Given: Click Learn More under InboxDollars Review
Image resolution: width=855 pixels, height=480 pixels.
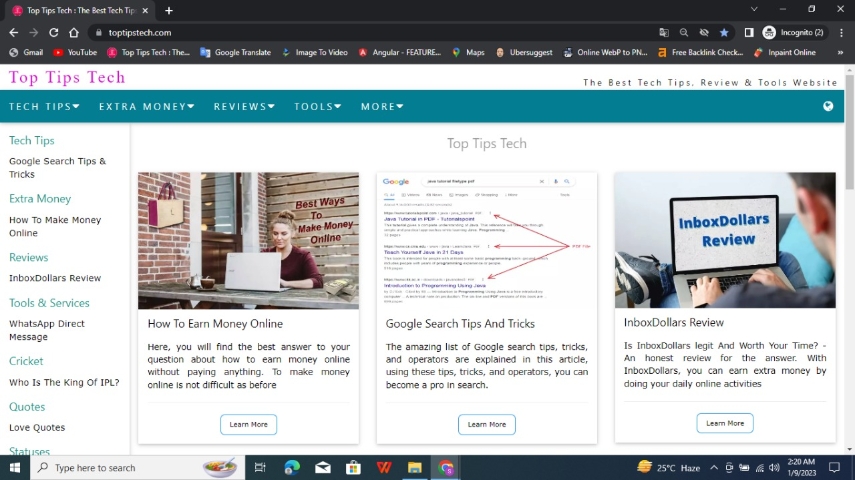Looking at the screenshot, I should coord(725,423).
